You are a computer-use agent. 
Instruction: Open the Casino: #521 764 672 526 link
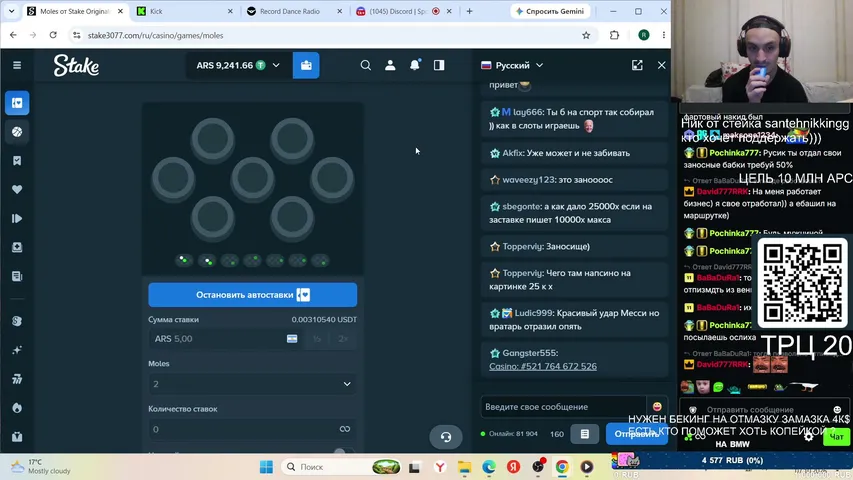(x=542, y=366)
